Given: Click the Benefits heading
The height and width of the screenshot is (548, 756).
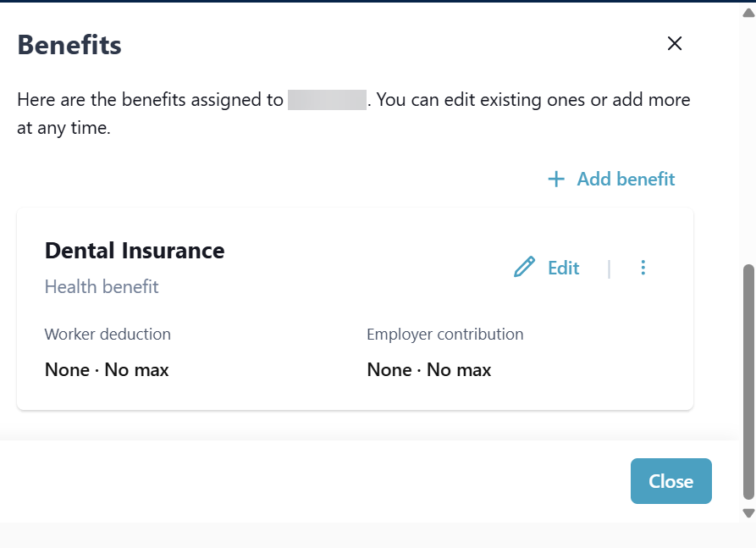Looking at the screenshot, I should pos(69,45).
